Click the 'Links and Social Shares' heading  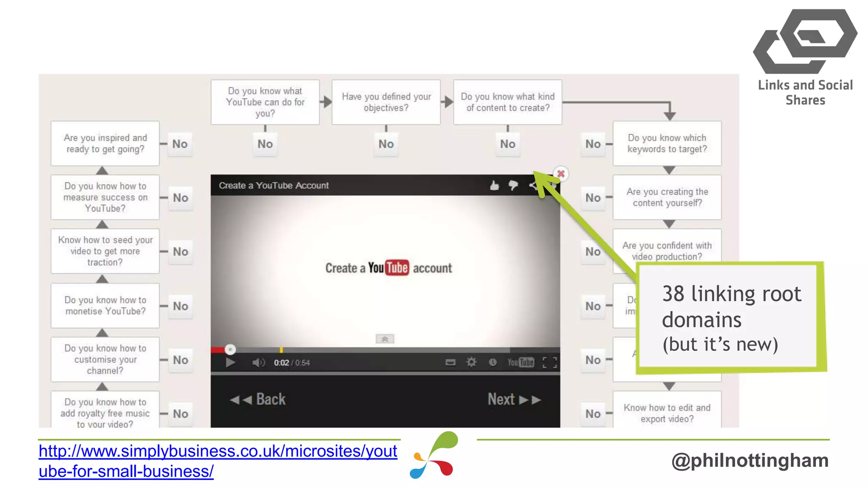[x=805, y=92]
